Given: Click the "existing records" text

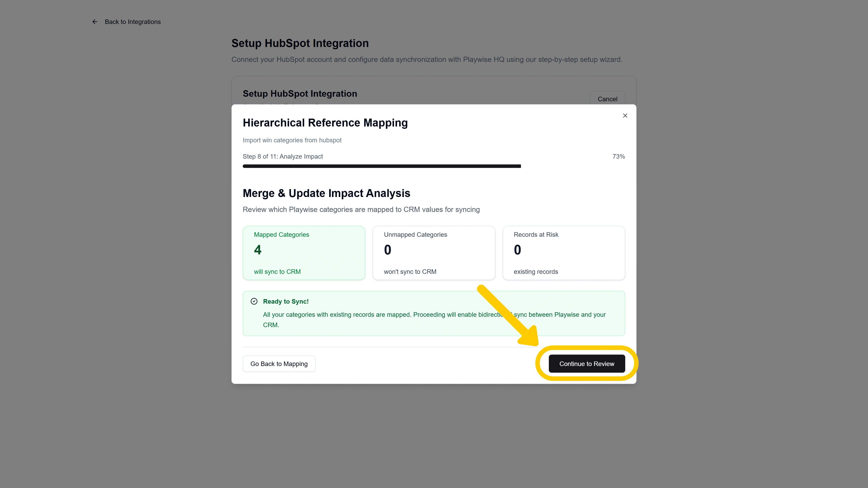Looking at the screenshot, I should pos(536,272).
